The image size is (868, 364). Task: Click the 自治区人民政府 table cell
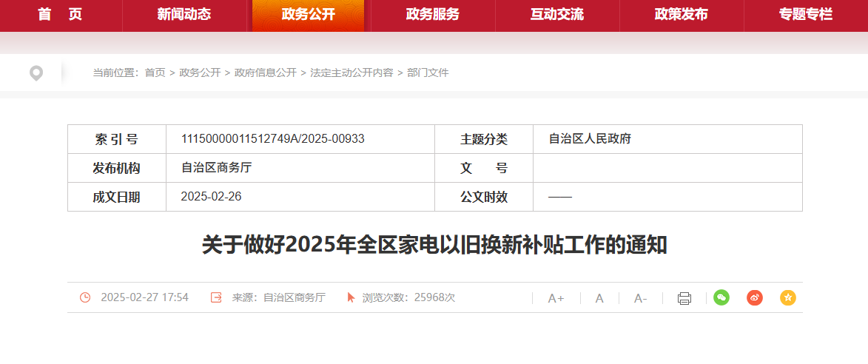667,139
